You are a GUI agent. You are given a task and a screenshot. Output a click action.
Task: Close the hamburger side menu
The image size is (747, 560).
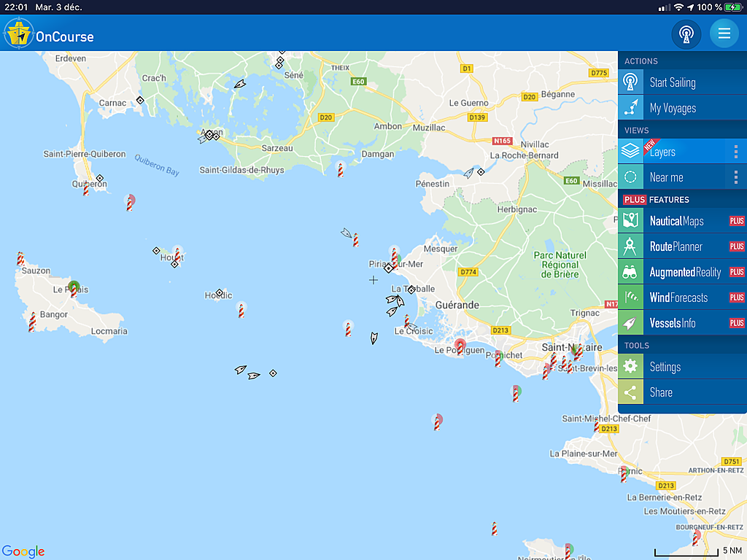pyautogui.click(x=724, y=34)
